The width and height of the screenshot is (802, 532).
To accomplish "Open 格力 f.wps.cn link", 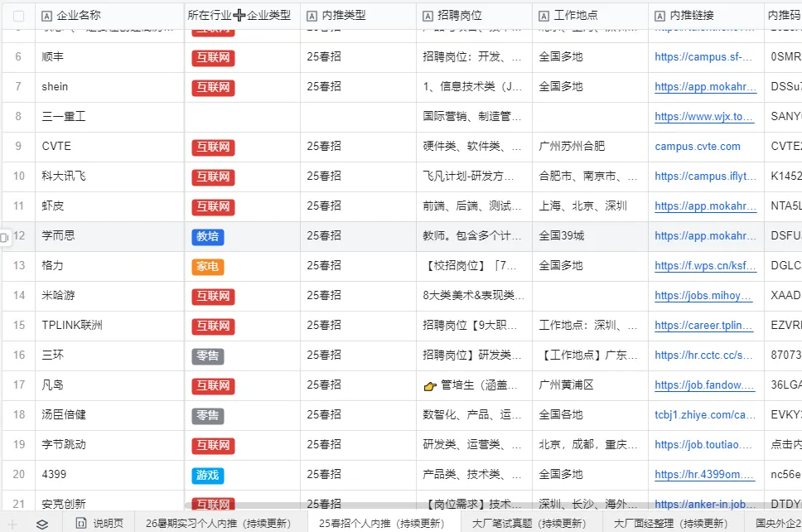I will coord(705,265).
